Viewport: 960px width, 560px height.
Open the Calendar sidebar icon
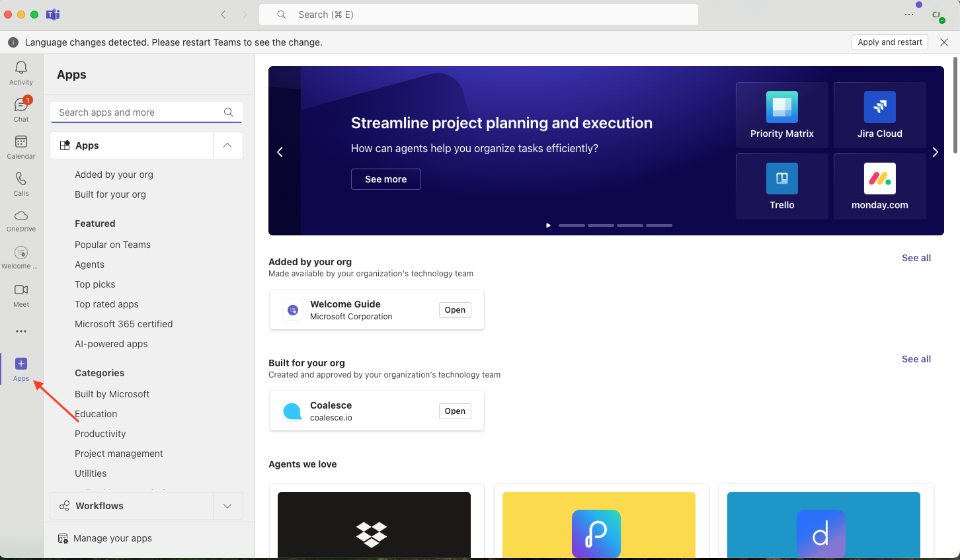coord(21,146)
